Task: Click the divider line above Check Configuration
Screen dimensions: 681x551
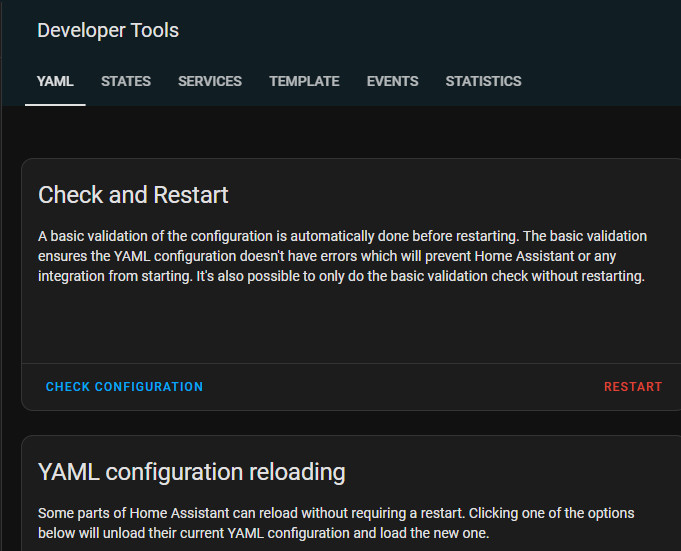Action: (x=340, y=363)
